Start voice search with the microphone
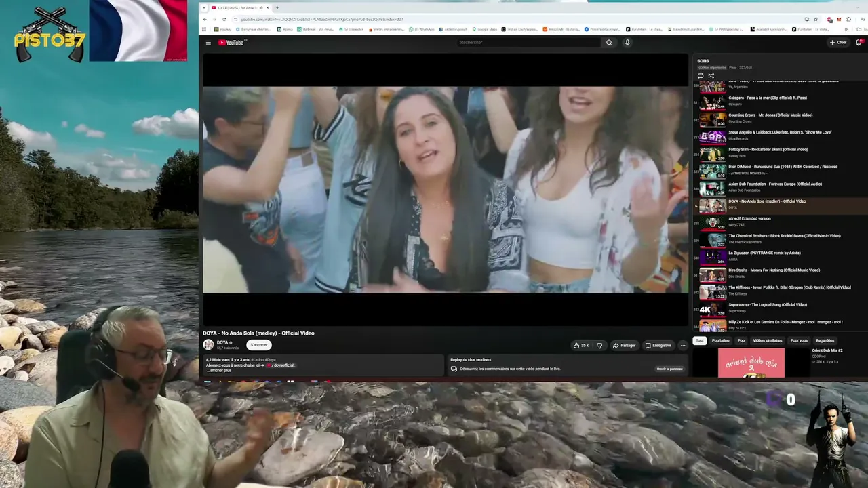This screenshot has width=868, height=488. tap(627, 43)
